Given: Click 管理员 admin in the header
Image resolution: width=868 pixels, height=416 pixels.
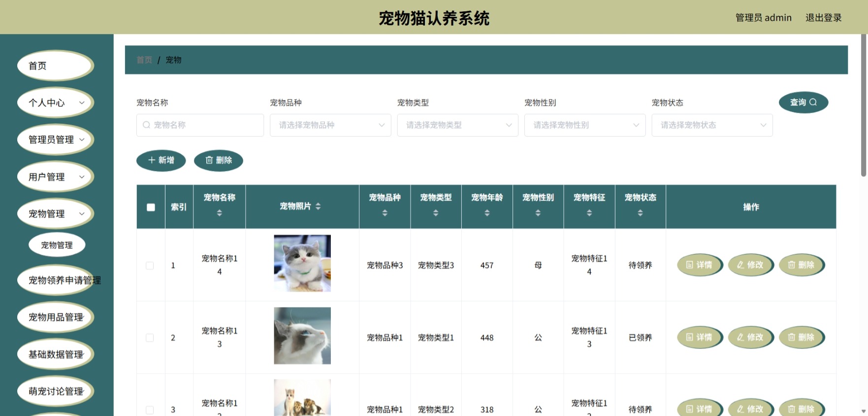Looking at the screenshot, I should click(x=763, y=18).
